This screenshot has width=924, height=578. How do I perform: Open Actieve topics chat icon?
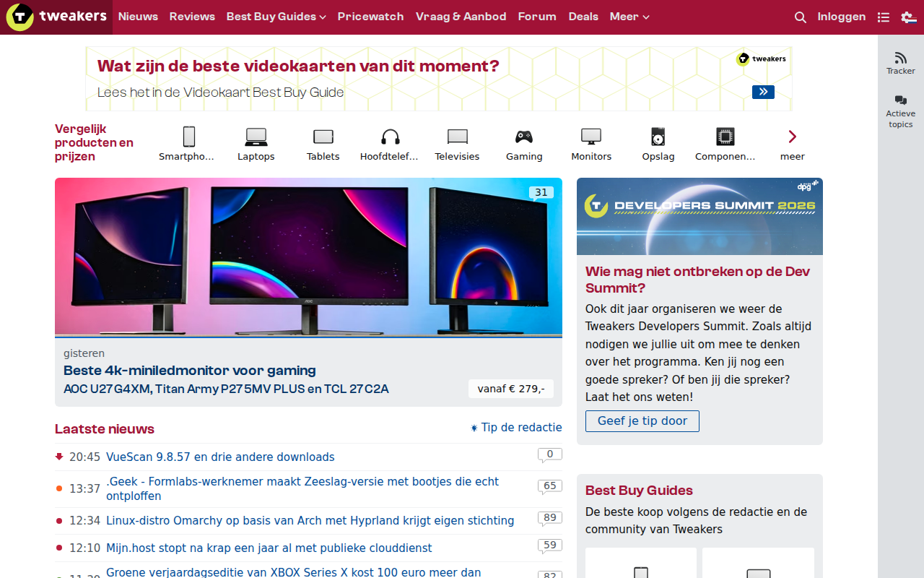[900, 100]
